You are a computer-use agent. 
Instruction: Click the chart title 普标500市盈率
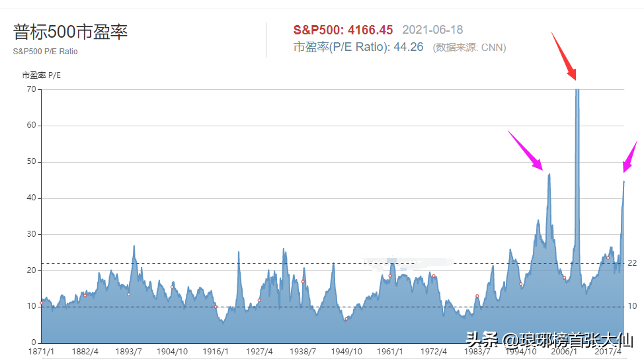[x=70, y=32]
